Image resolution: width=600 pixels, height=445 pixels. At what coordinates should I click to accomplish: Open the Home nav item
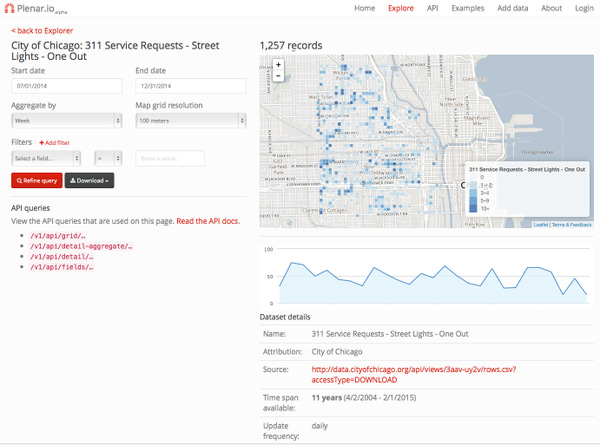(x=364, y=8)
